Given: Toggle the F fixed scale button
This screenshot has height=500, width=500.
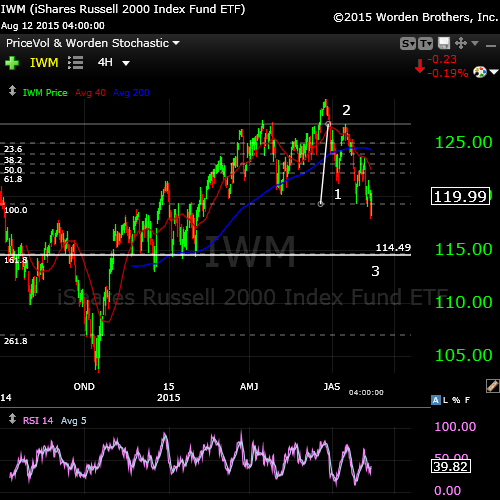Looking at the screenshot, I should [x=467, y=400].
